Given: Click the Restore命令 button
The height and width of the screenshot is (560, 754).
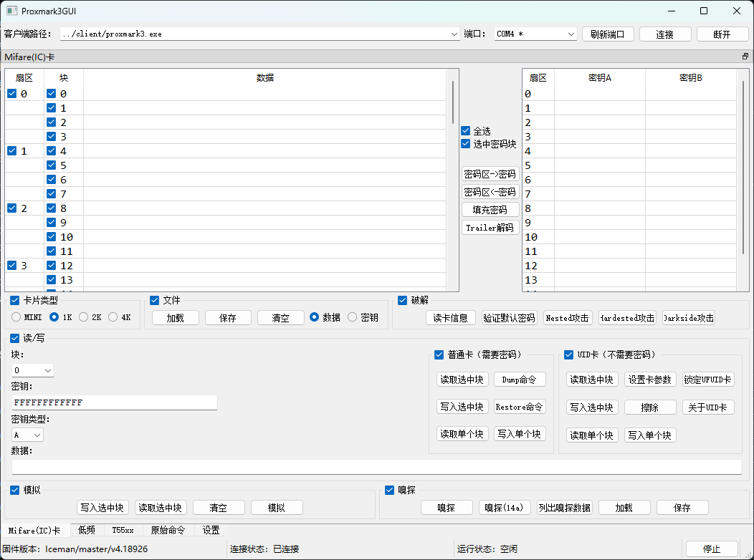Looking at the screenshot, I should click(520, 407).
